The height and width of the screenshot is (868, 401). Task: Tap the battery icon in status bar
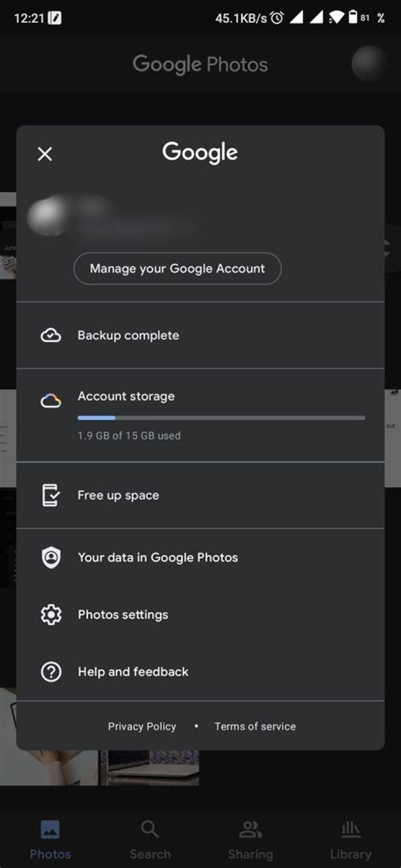coord(353,18)
